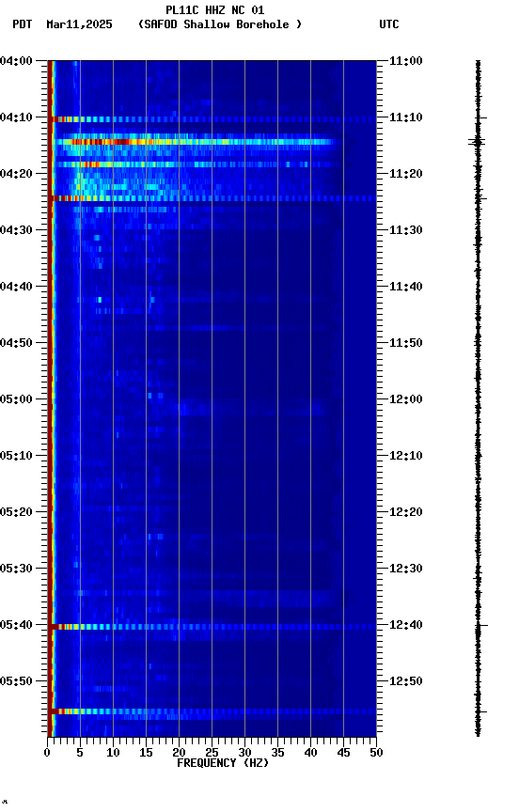Click the 35 Hz frequency tick label
The height and width of the screenshot is (812, 519).
(277, 753)
